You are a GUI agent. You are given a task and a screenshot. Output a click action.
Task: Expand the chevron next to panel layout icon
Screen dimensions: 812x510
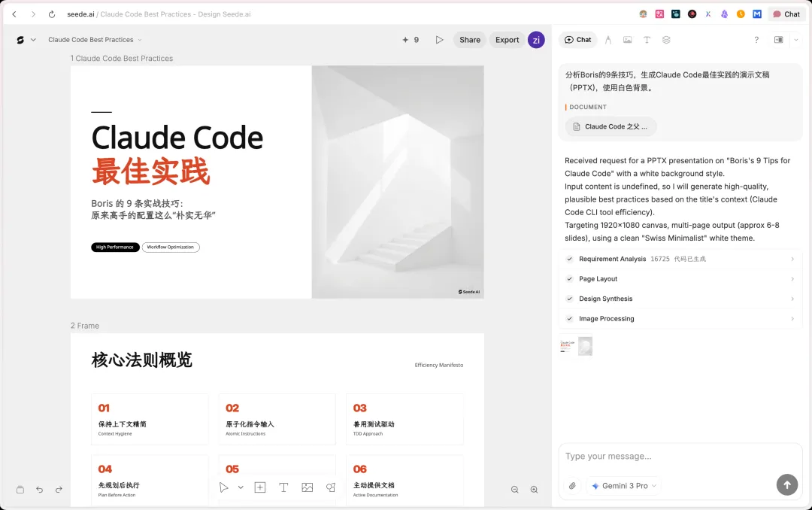(796, 40)
